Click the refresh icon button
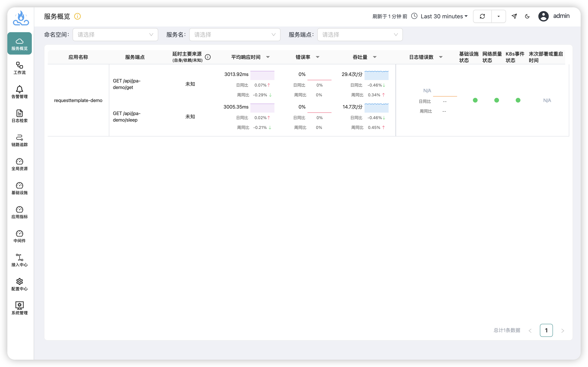This screenshot has height=367, width=588. pos(482,16)
